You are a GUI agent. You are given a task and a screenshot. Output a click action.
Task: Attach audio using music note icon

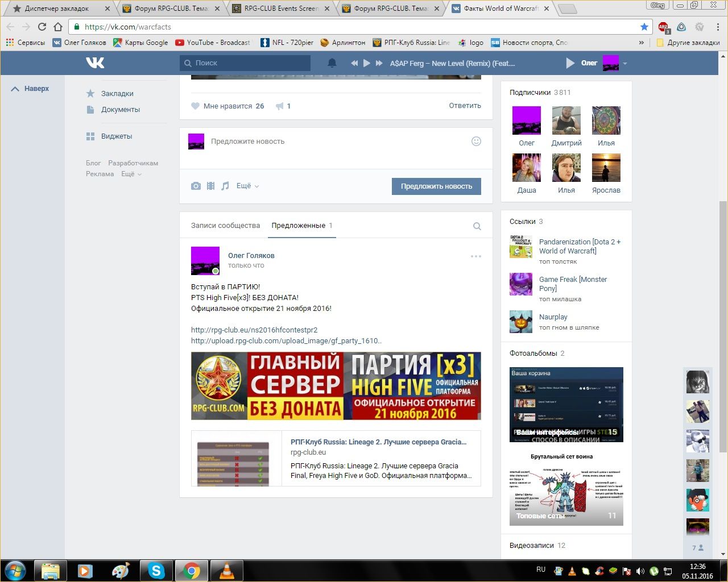click(225, 186)
